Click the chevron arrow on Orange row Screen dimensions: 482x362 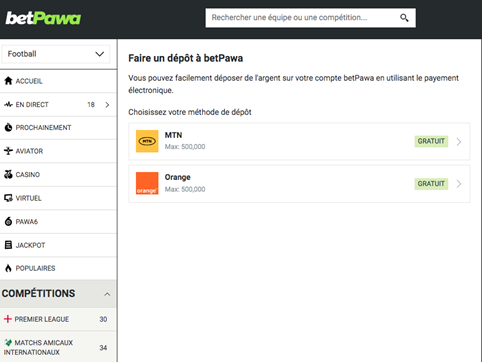tap(459, 184)
